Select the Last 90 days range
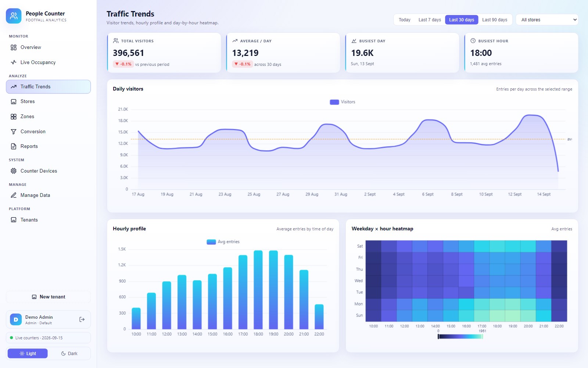 495,20
